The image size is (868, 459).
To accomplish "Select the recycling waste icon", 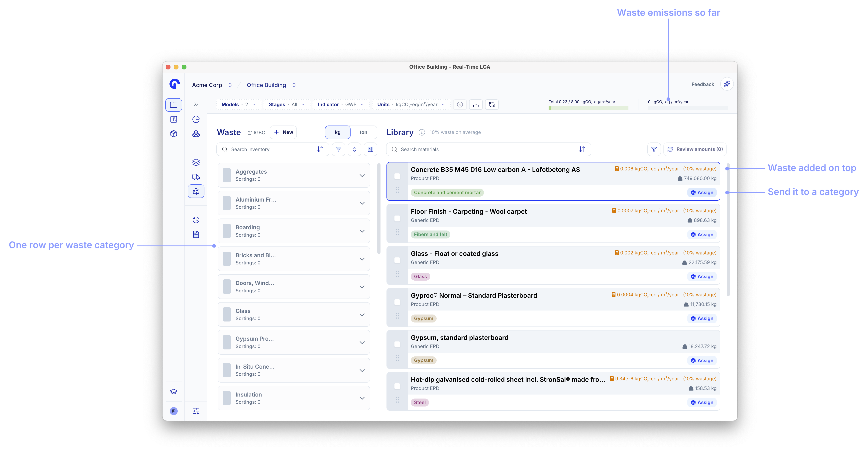I will tap(196, 191).
